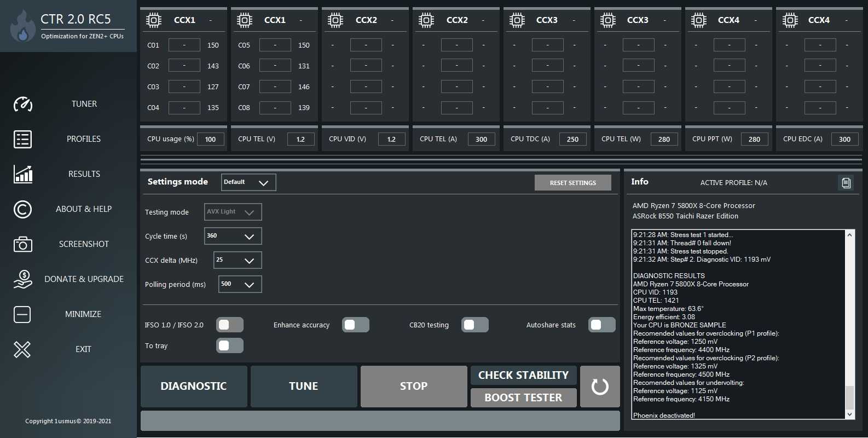Expand the Settings mode Default dropdown
868x438 pixels.
248,182
